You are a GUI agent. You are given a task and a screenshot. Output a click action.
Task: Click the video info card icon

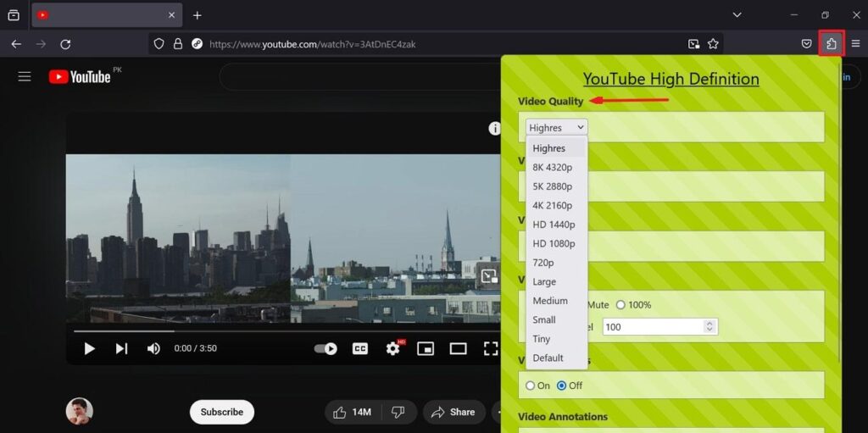pos(494,129)
